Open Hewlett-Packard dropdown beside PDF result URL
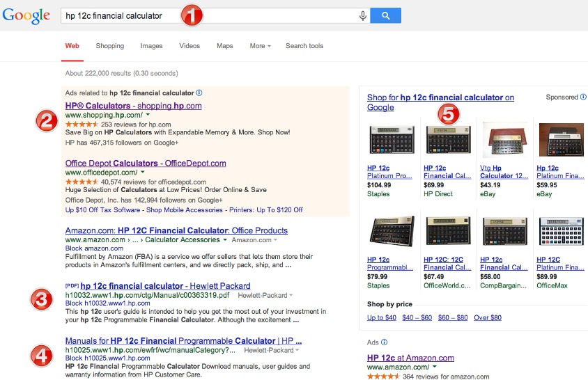The image size is (588, 380). click(x=265, y=295)
